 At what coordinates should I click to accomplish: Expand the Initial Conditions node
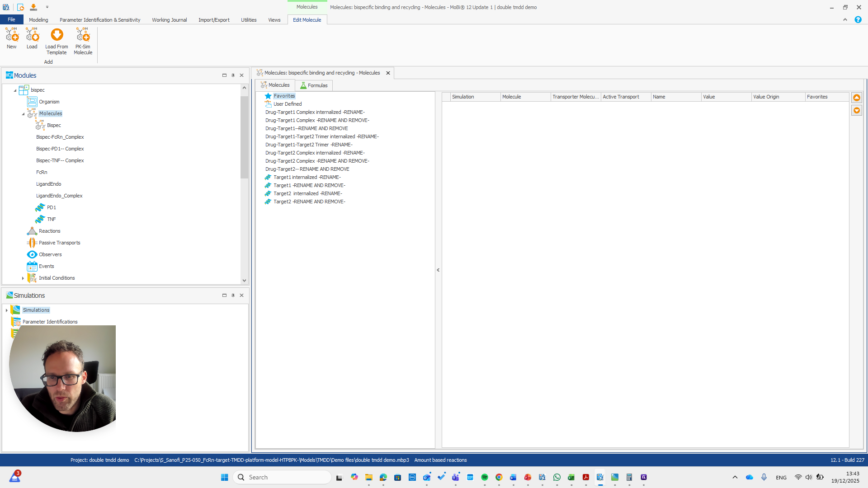pyautogui.click(x=23, y=278)
